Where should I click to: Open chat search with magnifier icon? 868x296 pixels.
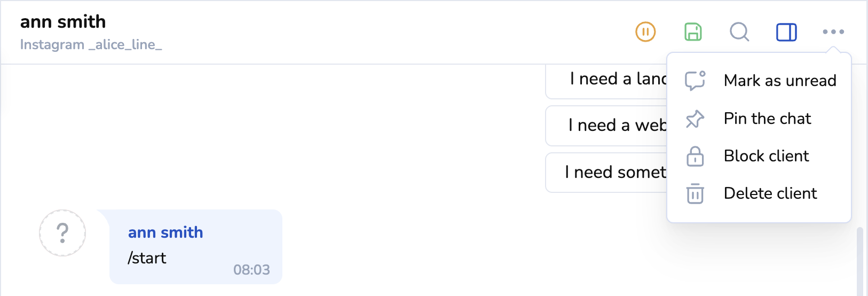click(x=739, y=32)
